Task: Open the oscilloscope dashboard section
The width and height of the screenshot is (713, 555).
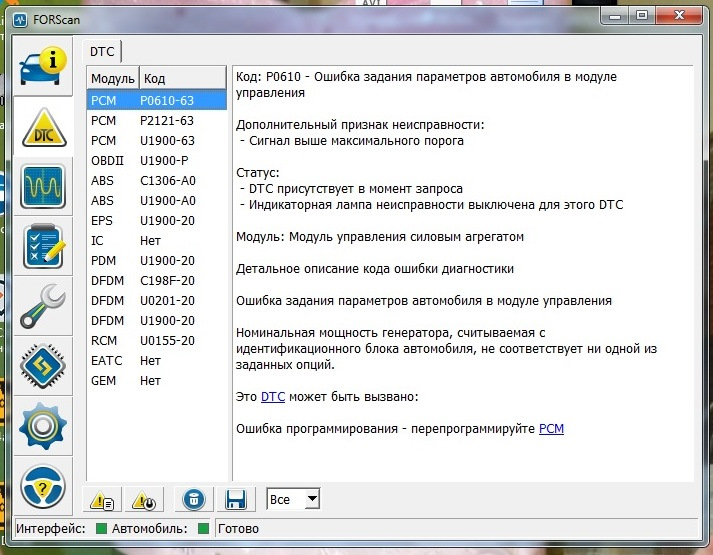Action: coord(43,186)
